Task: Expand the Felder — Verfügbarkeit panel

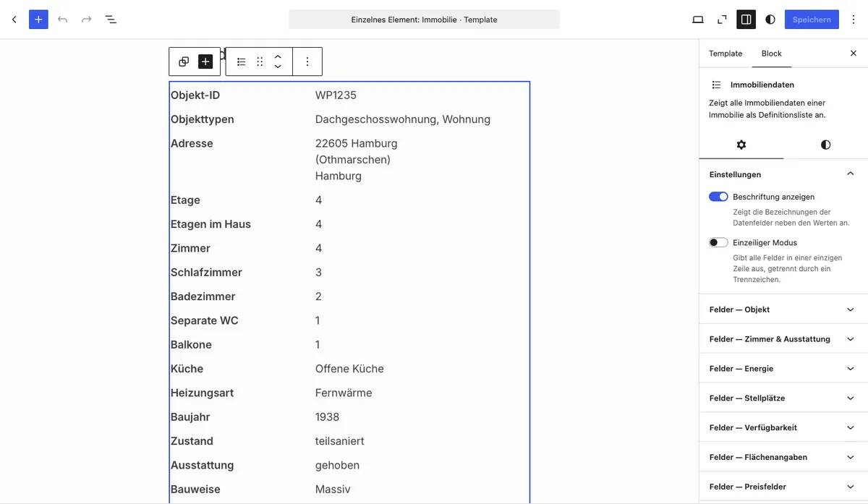Action: click(x=783, y=428)
